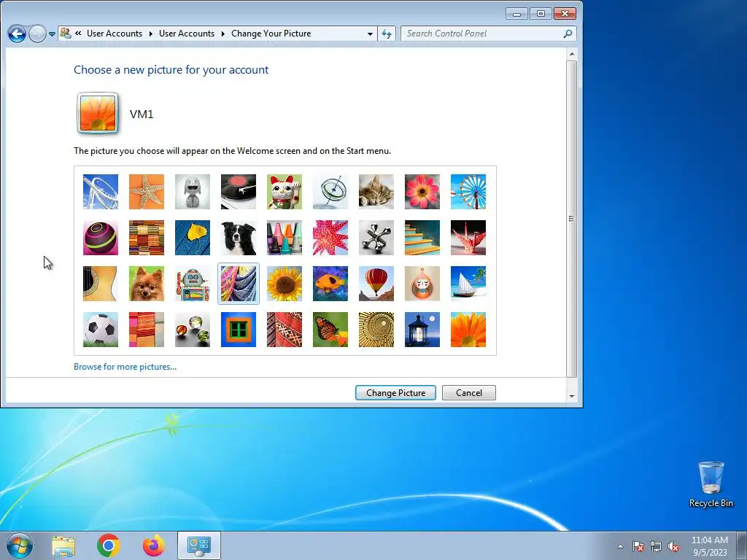Open the Recycle Bin desktop icon
The width and height of the screenshot is (747, 560).
(x=711, y=484)
